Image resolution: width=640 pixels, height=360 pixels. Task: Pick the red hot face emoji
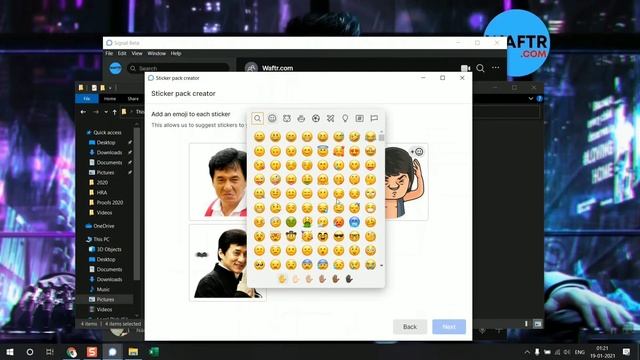point(338,222)
